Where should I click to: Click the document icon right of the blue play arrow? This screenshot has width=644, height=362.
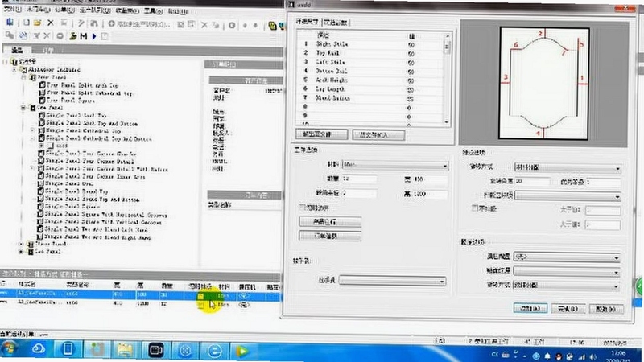click(x=105, y=36)
